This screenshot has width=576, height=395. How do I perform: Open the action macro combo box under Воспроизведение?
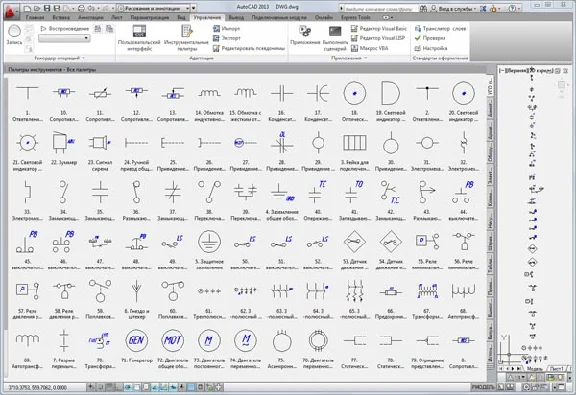tap(64, 38)
